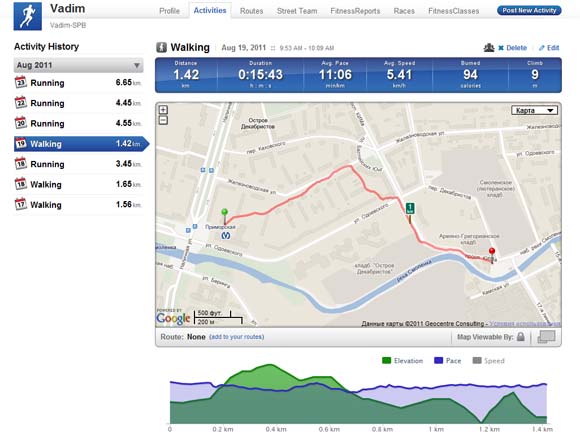Image resolution: width=580 pixels, height=436 pixels.
Task: Click the RunKeeper runner logo icon
Action: [27, 16]
